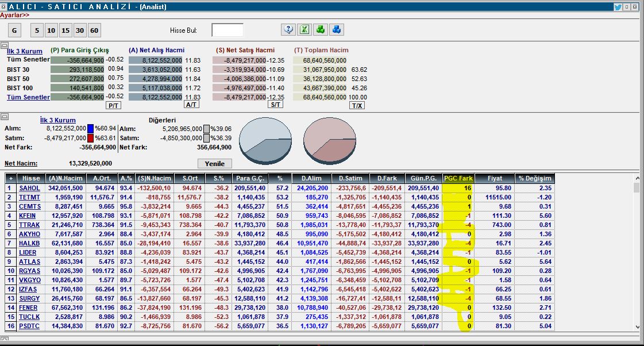This screenshot has height=346, width=644.
Task: Click the blue Alım color swatch
Action: point(91,129)
